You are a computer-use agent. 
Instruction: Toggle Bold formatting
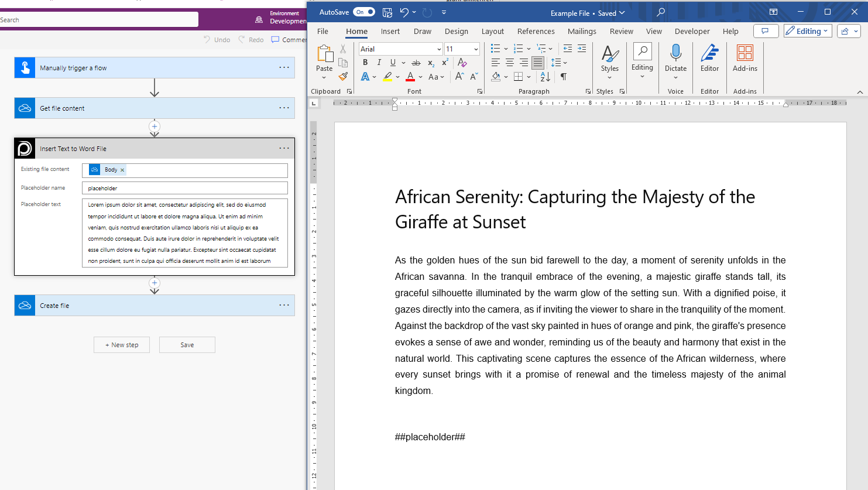(x=365, y=63)
